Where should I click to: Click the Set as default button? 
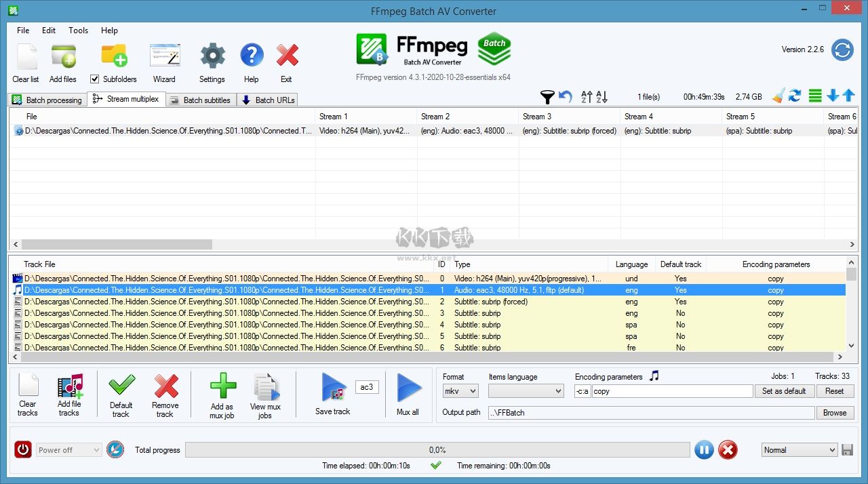pos(785,391)
